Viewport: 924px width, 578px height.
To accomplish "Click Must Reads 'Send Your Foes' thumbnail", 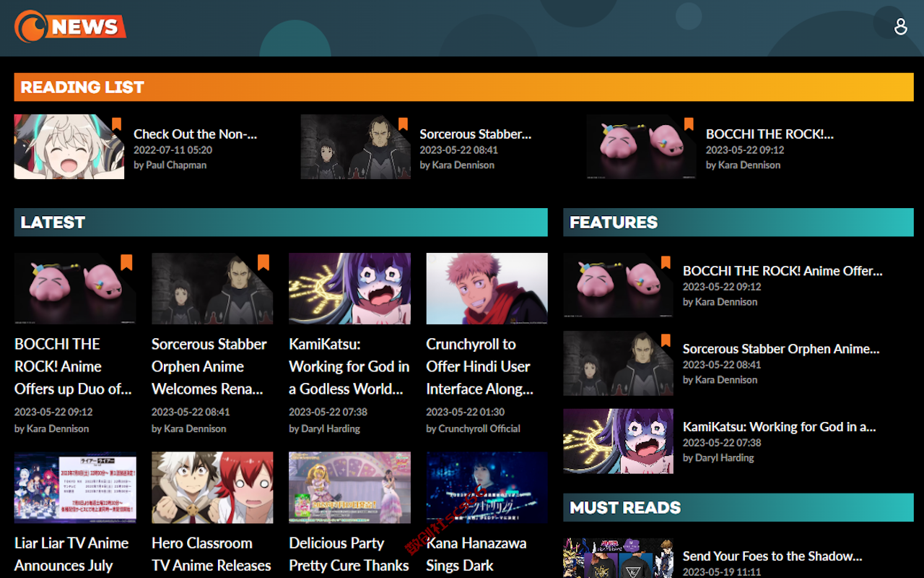I will (618, 558).
